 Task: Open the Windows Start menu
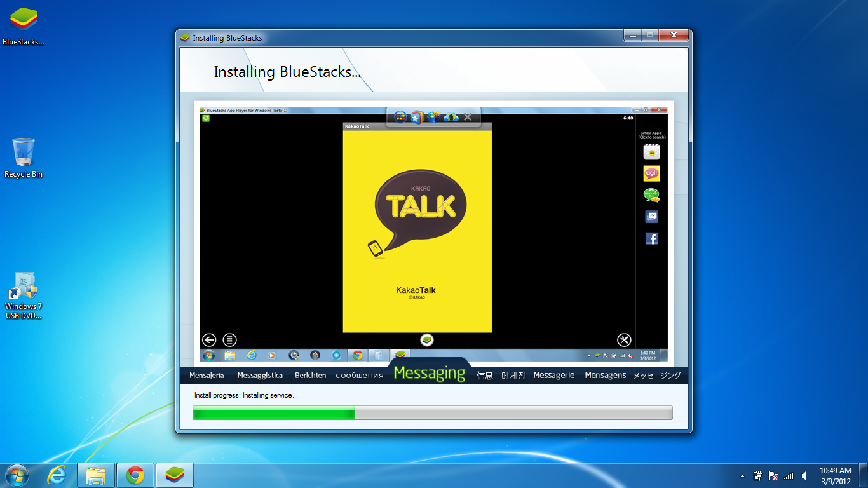[x=17, y=475]
